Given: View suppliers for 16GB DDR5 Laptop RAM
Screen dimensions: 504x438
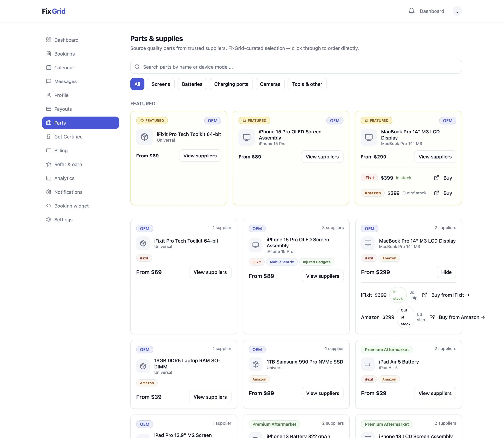Looking at the screenshot, I should tap(210, 397).
